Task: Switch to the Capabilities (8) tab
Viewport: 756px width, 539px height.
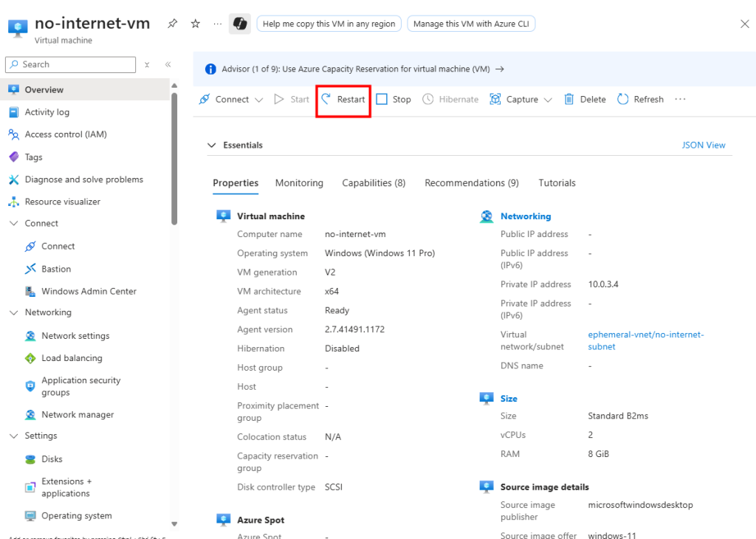Action: pos(374,182)
